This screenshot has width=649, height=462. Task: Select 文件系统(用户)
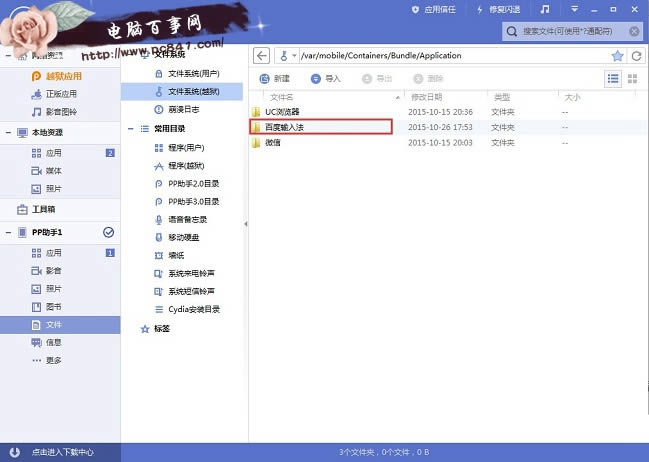click(182, 74)
